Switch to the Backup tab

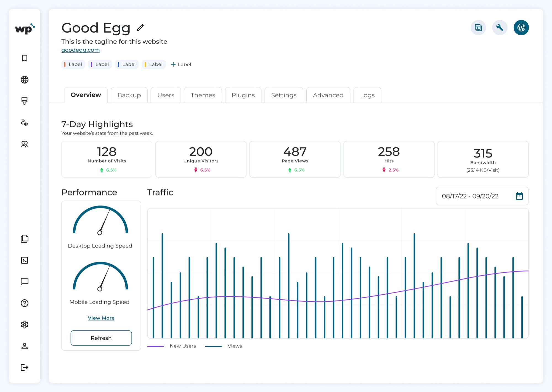[129, 95]
